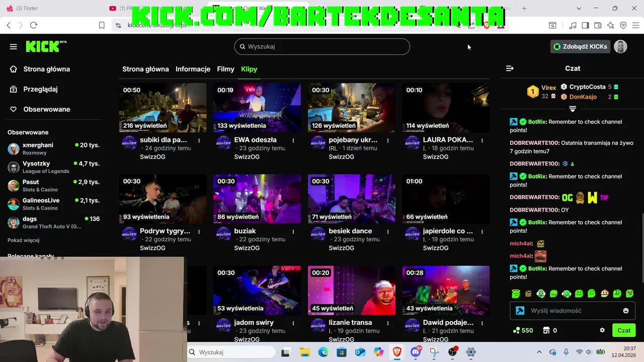Open the Kick hamburger sidebar menu

point(14,47)
